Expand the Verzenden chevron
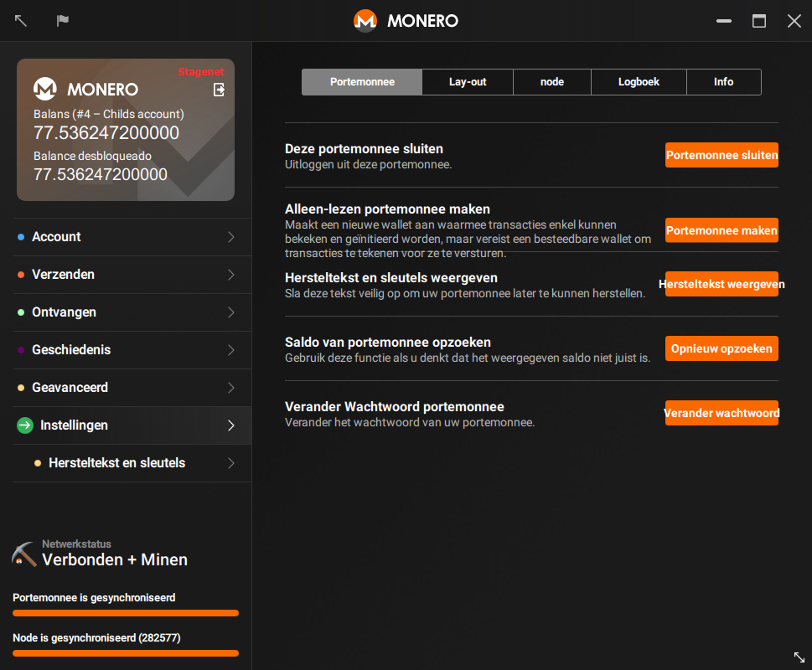The width and height of the screenshot is (812, 670). (231, 275)
